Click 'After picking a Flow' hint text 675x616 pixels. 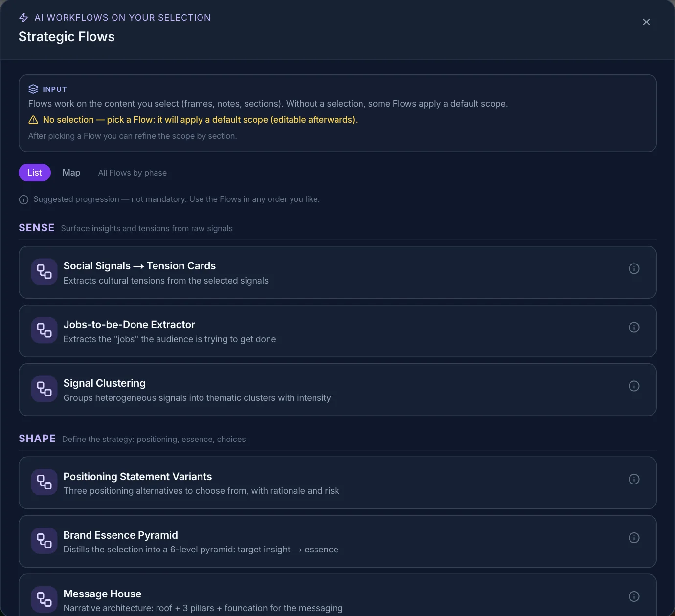coord(133,136)
